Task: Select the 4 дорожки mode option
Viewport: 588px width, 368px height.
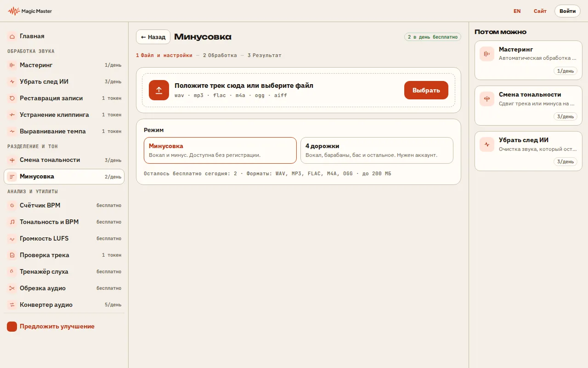Action: point(377,150)
